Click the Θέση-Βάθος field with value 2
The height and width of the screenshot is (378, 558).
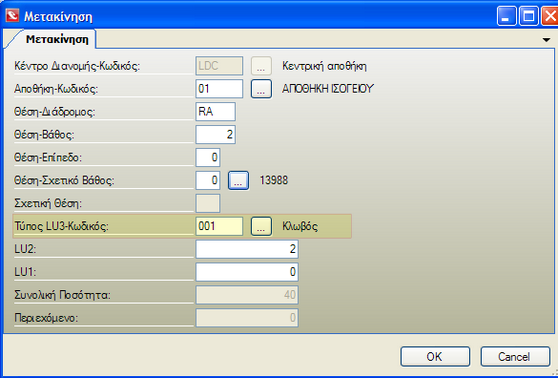pyautogui.click(x=215, y=135)
